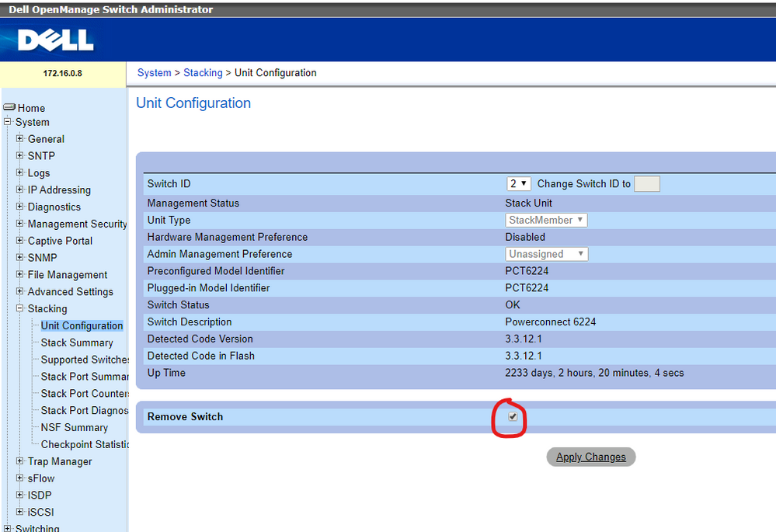The height and width of the screenshot is (532, 776).
Task: Select Home in the navigation tree
Action: pos(31,108)
